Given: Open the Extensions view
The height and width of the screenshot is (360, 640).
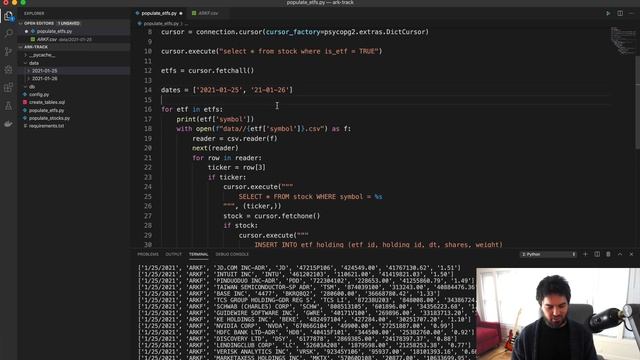Looking at the screenshot, I should point(9,87).
